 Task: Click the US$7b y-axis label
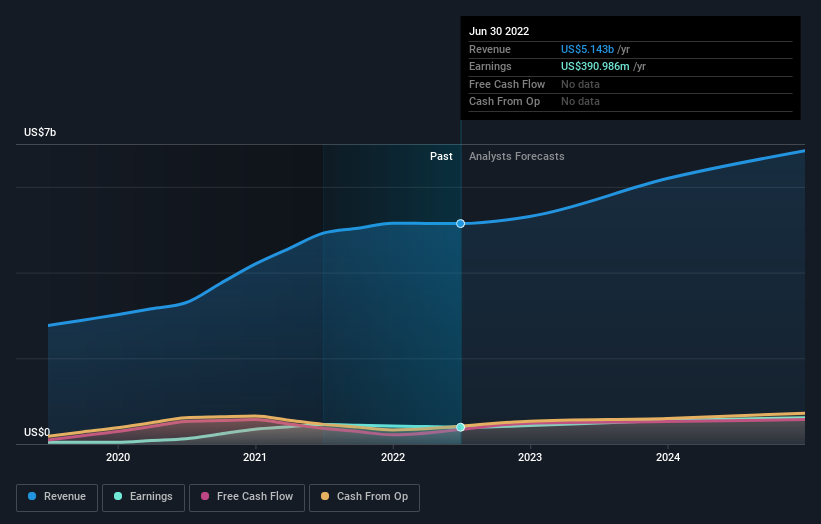40,132
